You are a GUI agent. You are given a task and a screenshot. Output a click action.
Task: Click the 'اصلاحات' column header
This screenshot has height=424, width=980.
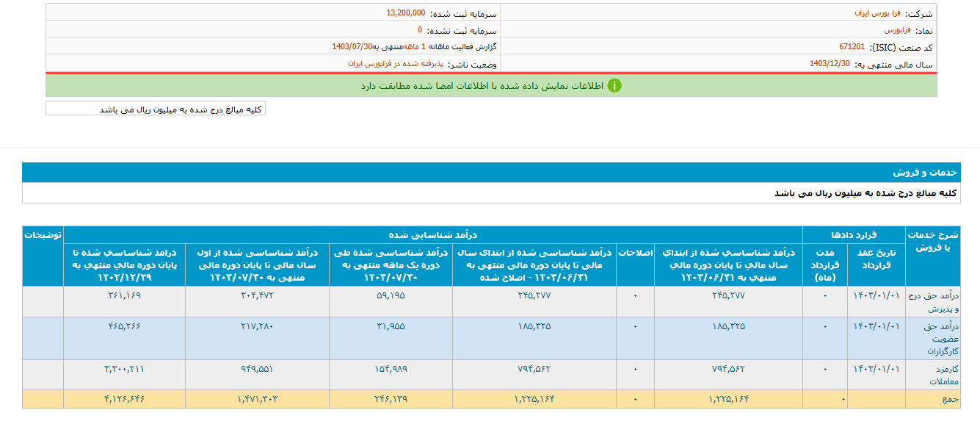635,251
